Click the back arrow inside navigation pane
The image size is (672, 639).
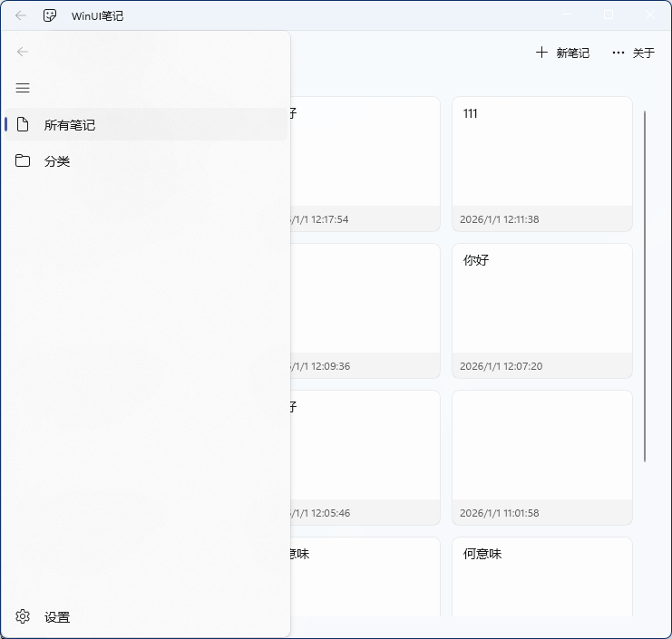(x=23, y=52)
